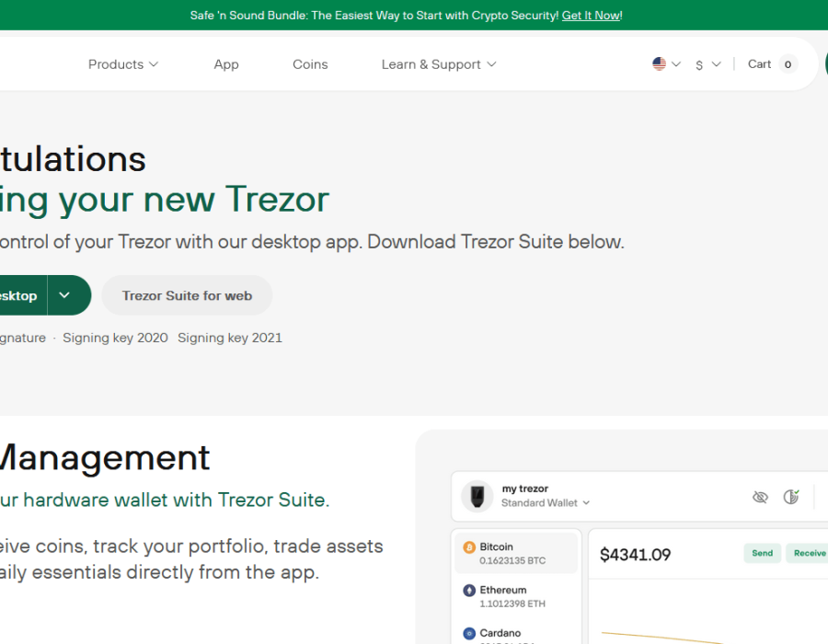
Task: Click the Cardano coin icon
Action: (468, 633)
